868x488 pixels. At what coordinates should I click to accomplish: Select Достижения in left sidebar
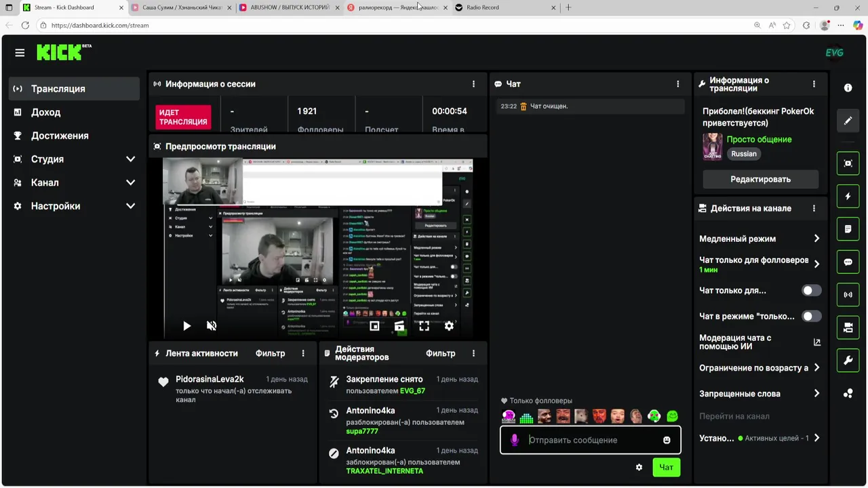tap(75, 136)
